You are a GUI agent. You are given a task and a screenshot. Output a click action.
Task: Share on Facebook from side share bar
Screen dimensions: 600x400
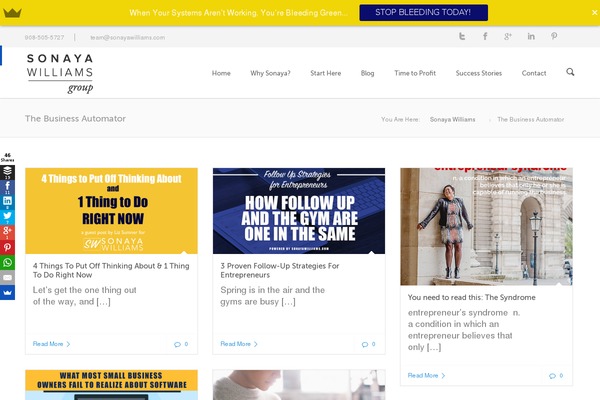click(x=7, y=188)
